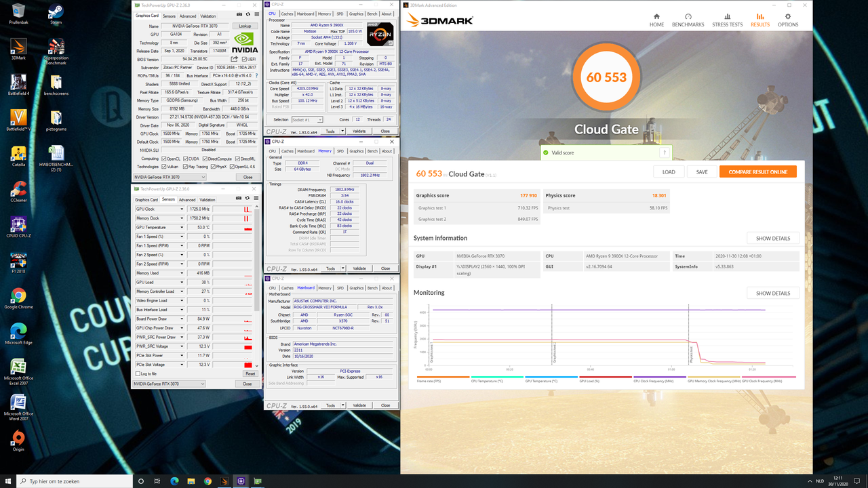Screen dimensions: 868x488
Task: Open the GPU selector dropdown in Graphics Card window
Action: pos(169,177)
